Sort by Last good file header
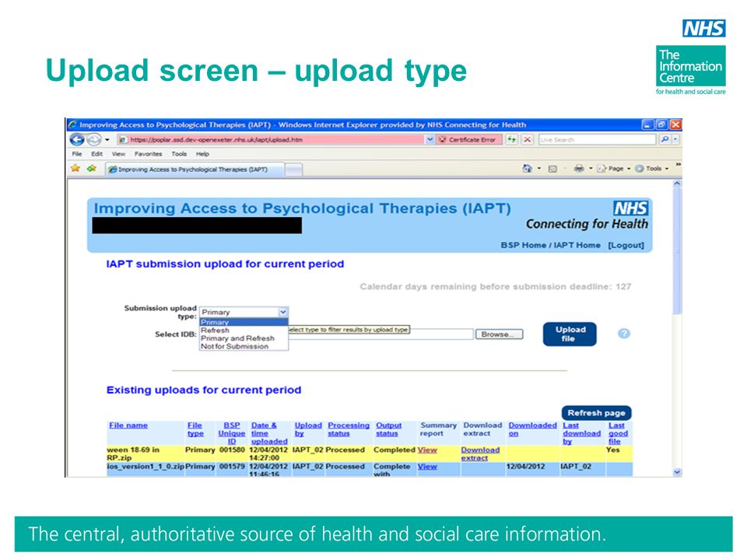 point(618,433)
